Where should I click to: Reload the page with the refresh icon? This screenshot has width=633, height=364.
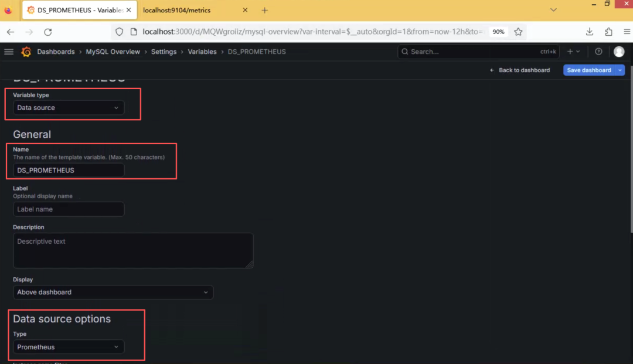[x=48, y=32]
